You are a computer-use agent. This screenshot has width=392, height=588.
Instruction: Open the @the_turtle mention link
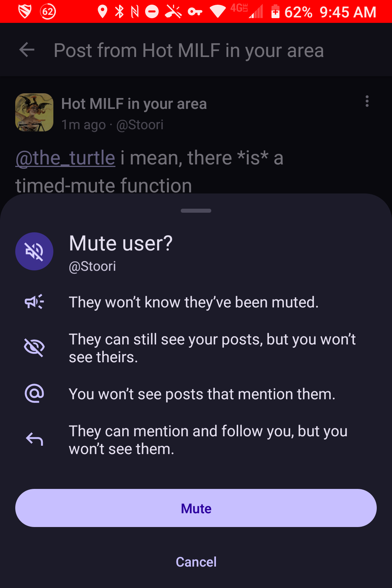click(x=65, y=158)
